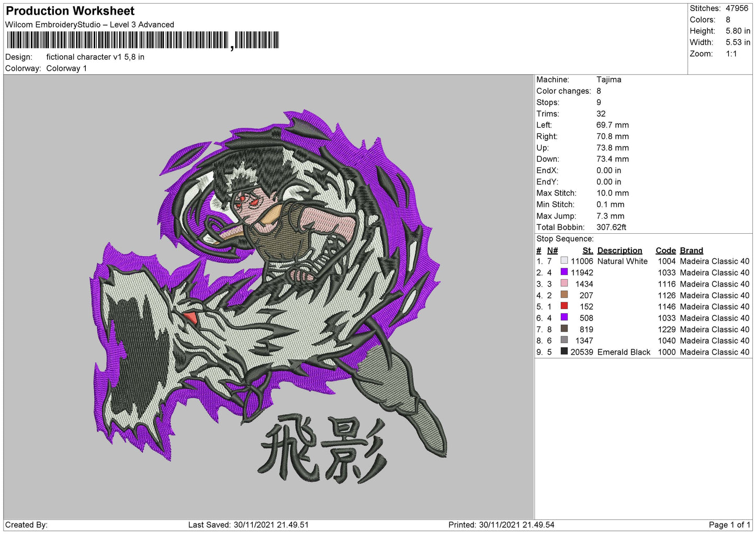
Task: Click the Natural White color swatch
Action: click(564, 260)
